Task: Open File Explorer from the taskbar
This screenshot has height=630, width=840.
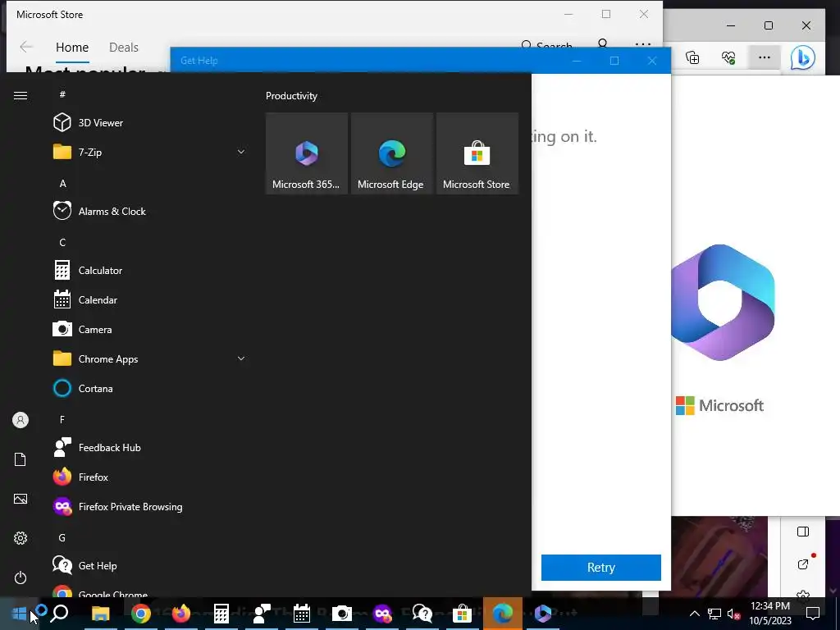Action: pyautogui.click(x=100, y=614)
